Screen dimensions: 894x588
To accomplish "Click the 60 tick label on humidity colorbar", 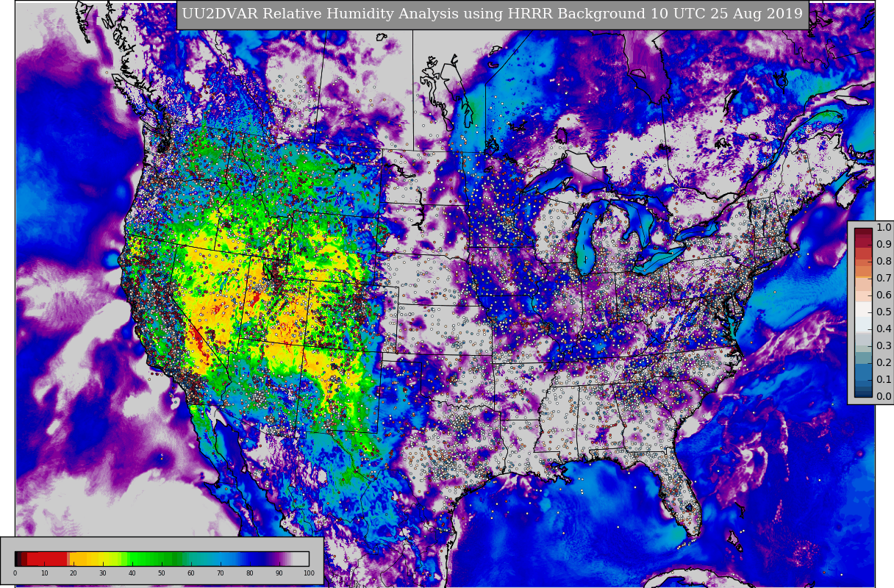I will [191, 573].
